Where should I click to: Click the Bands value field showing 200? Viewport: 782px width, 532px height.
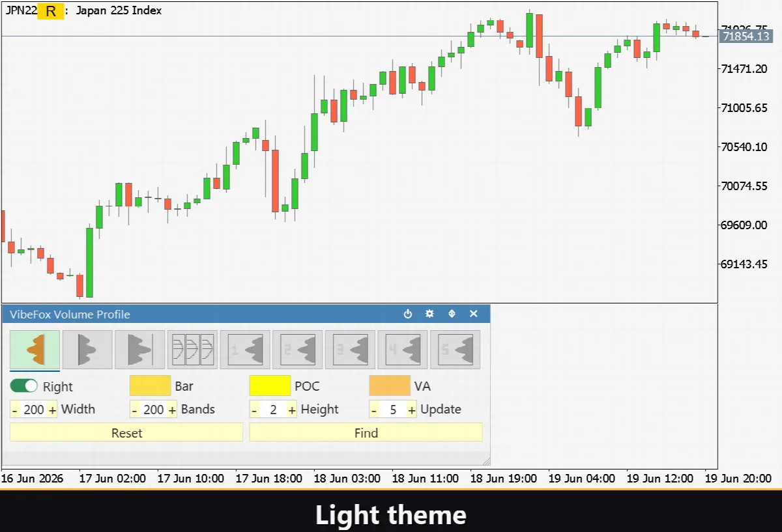coord(154,410)
